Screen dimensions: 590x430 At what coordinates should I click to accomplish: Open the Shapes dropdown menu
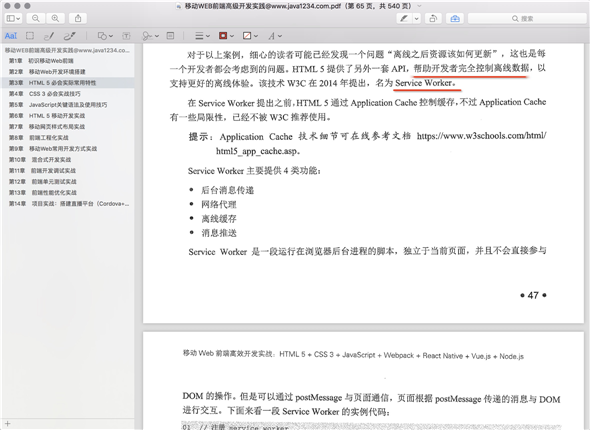click(x=105, y=36)
